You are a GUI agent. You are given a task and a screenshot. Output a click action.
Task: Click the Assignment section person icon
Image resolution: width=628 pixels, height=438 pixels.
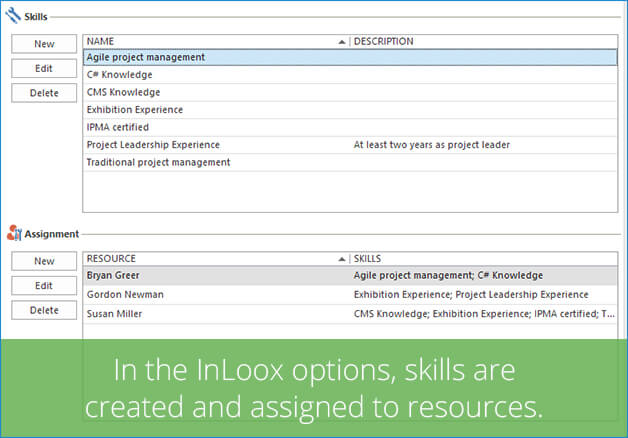click(14, 233)
